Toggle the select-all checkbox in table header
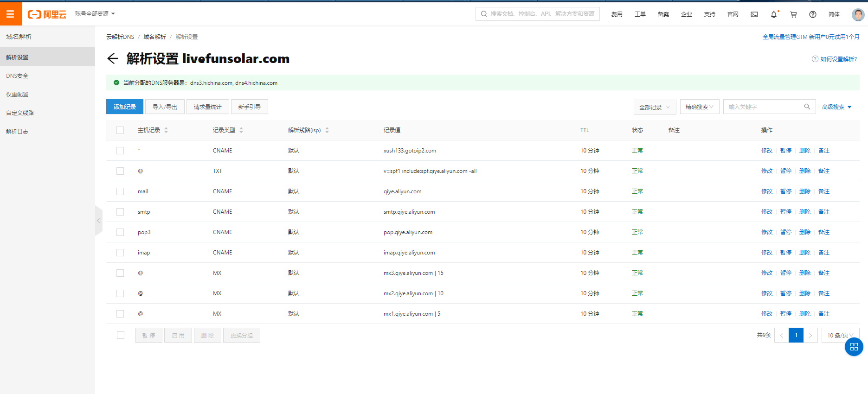 [120, 130]
